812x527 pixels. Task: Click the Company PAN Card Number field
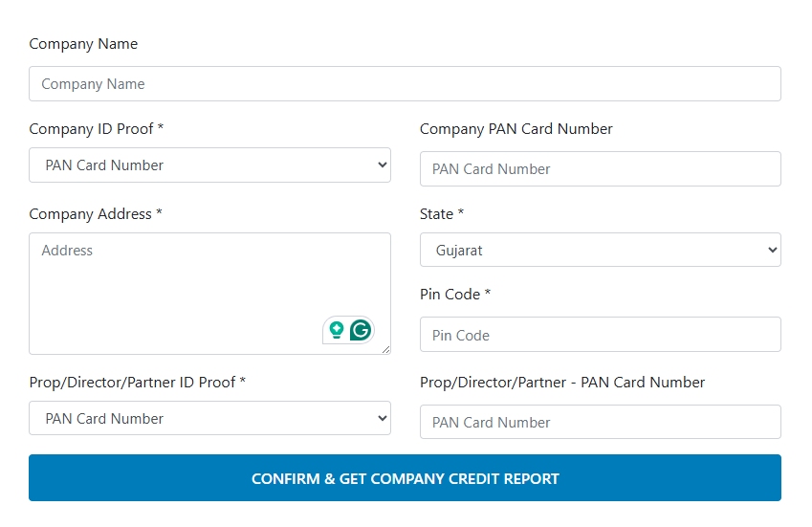tap(600, 169)
